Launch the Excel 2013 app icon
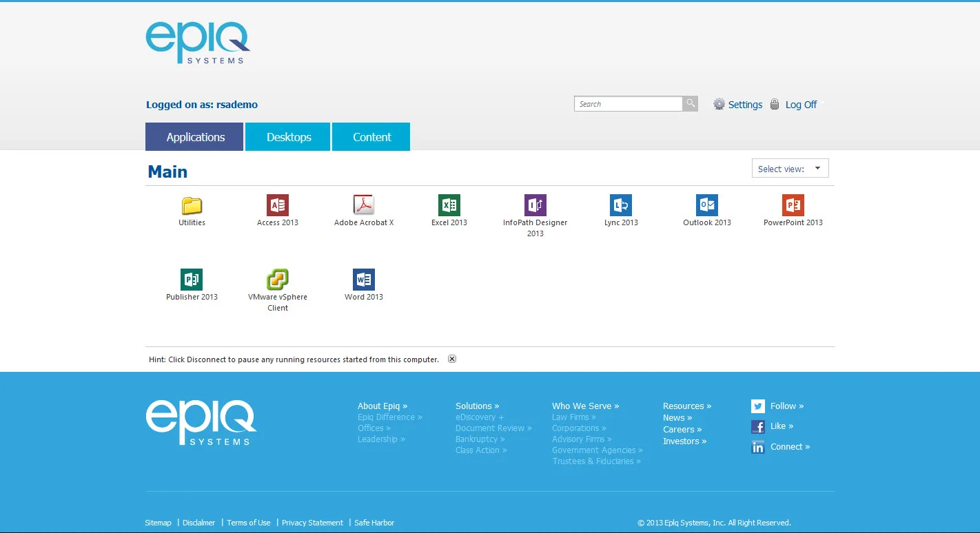Image resolution: width=980 pixels, height=533 pixels. coord(449,205)
